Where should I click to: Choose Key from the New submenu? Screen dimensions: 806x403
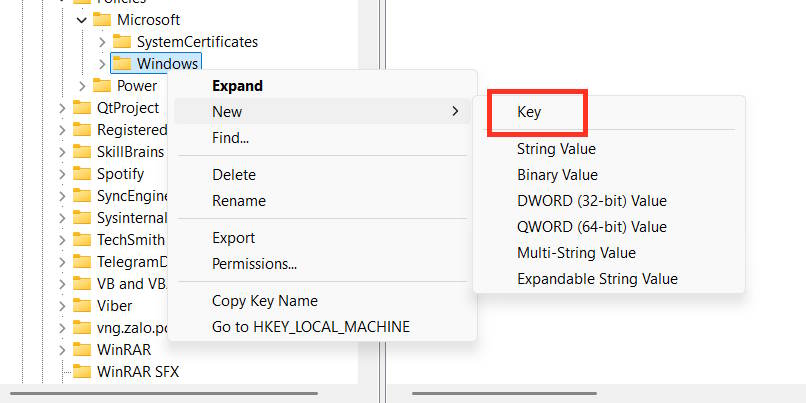[529, 112]
